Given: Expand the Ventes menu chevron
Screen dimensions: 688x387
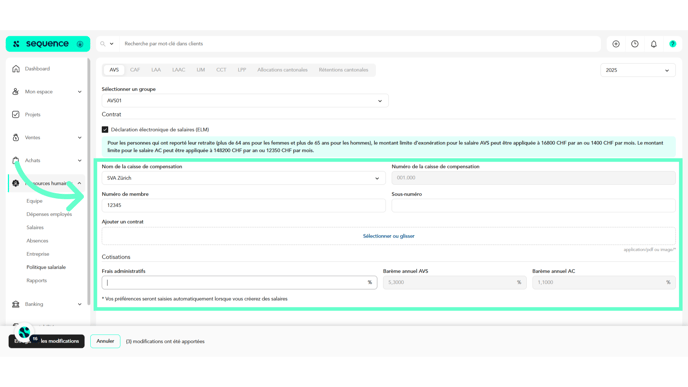Looking at the screenshot, I should (x=79, y=137).
